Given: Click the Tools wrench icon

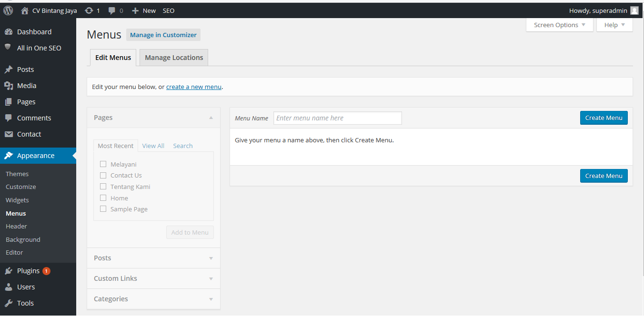Looking at the screenshot, I should click(x=9, y=303).
